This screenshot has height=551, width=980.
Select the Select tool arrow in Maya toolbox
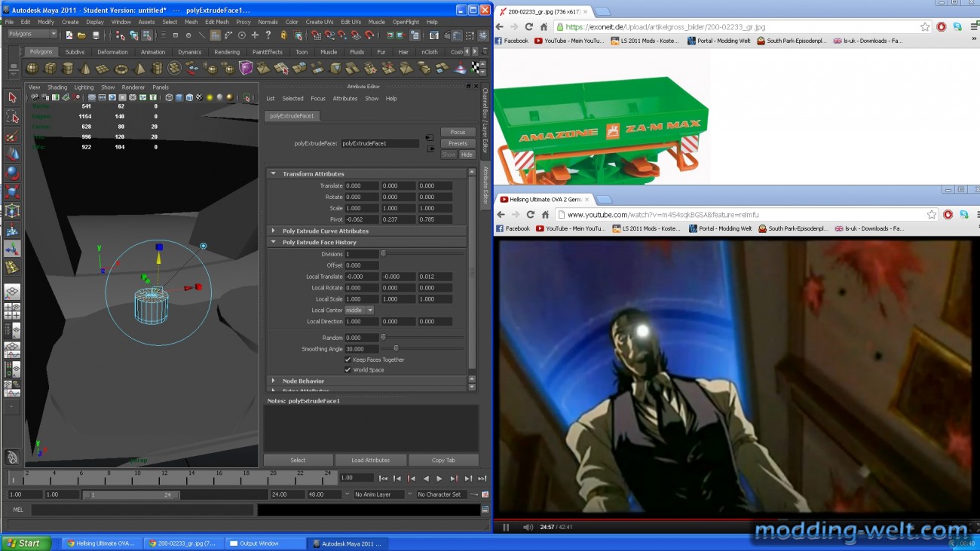(12, 97)
